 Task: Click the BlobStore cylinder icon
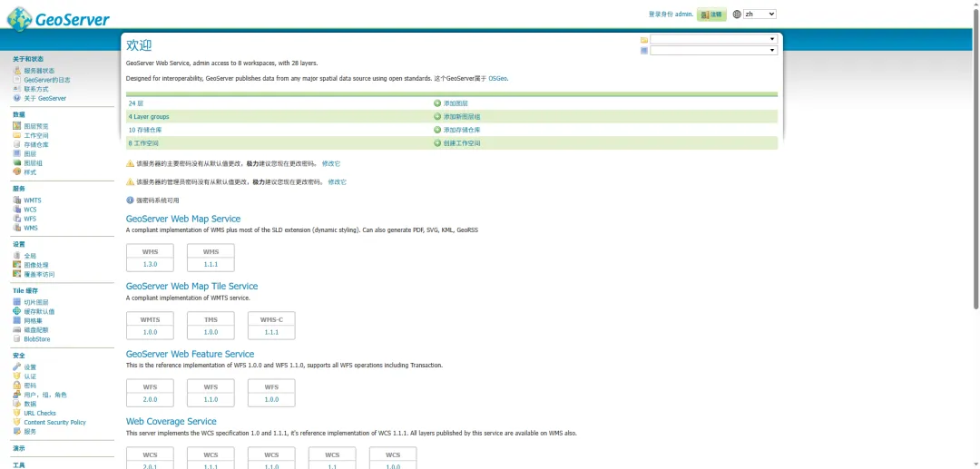click(17, 339)
